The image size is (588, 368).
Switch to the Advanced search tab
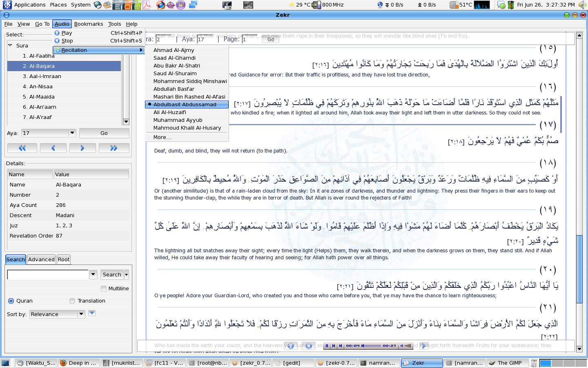coord(41,260)
